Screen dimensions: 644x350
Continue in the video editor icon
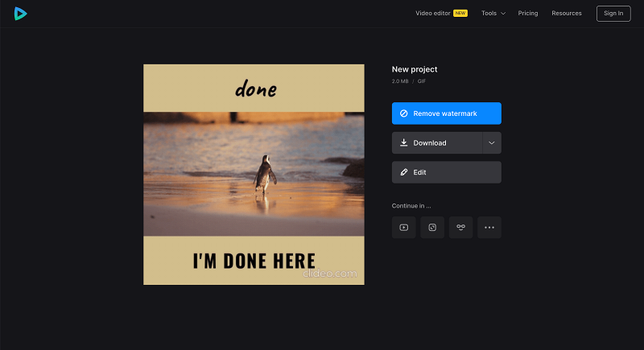click(404, 228)
